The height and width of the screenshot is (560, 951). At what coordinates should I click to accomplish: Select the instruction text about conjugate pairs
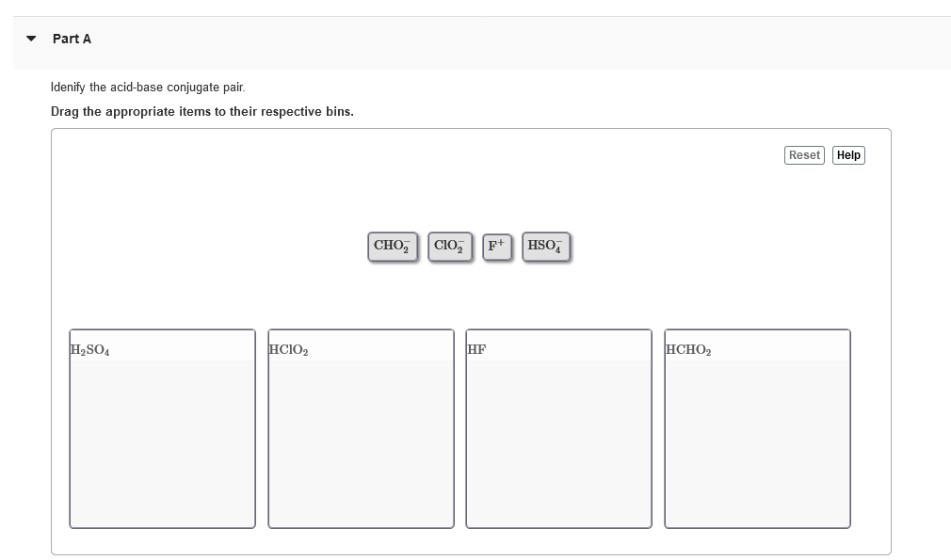(147, 87)
